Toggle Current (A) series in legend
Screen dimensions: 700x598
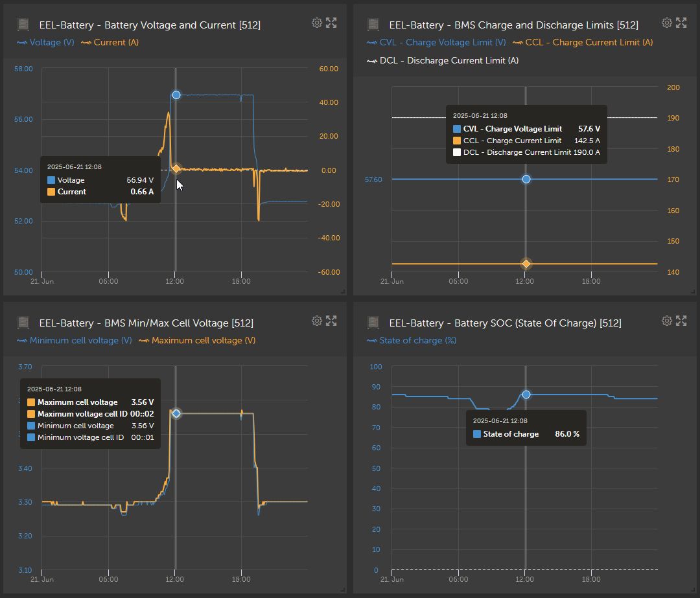point(110,42)
